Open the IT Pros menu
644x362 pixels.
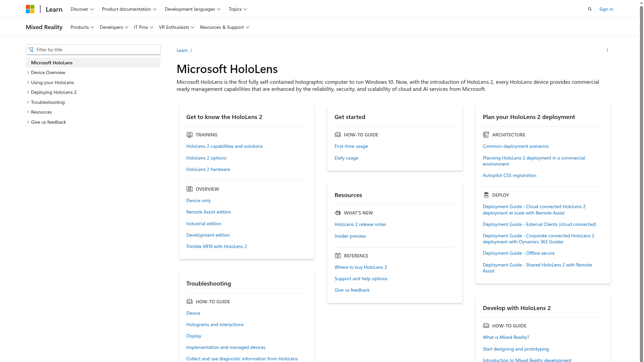pos(144,27)
